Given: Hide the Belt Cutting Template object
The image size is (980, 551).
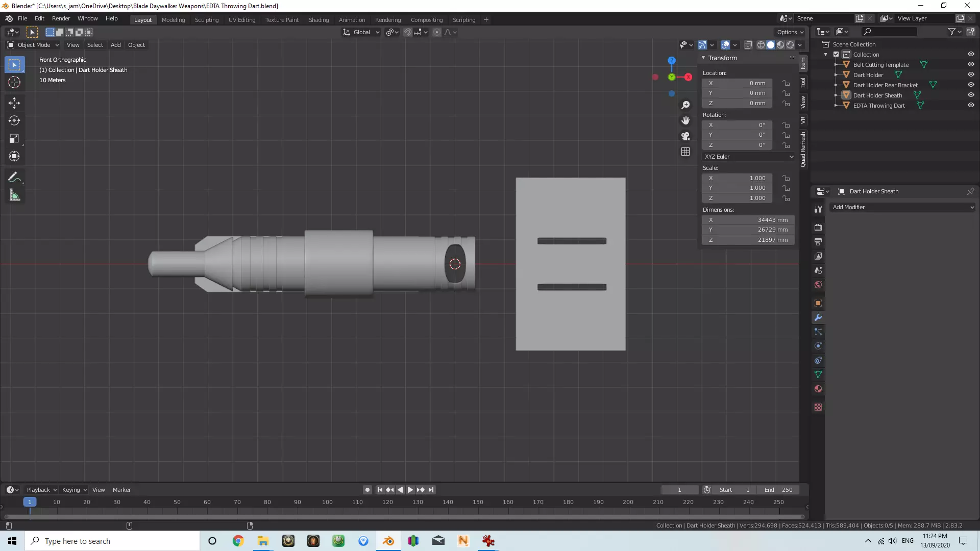Looking at the screenshot, I should point(971,65).
